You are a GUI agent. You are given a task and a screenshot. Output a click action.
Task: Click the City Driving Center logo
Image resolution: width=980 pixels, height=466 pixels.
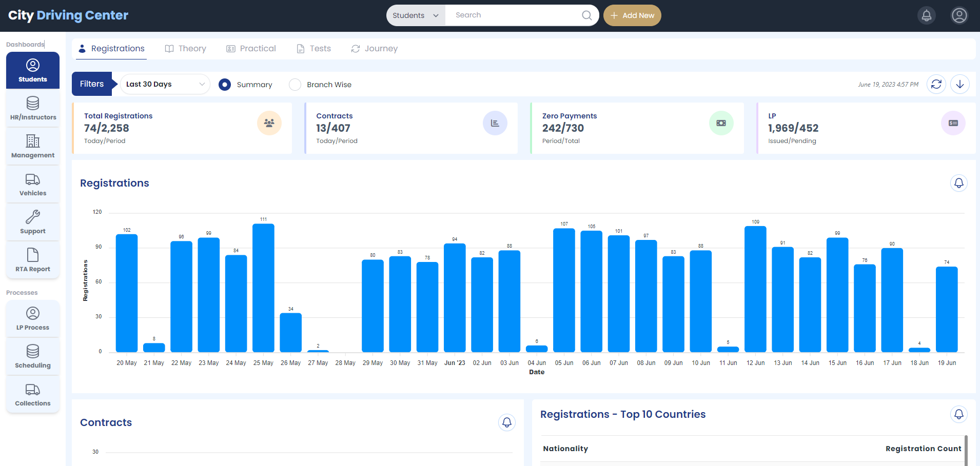coord(68,15)
